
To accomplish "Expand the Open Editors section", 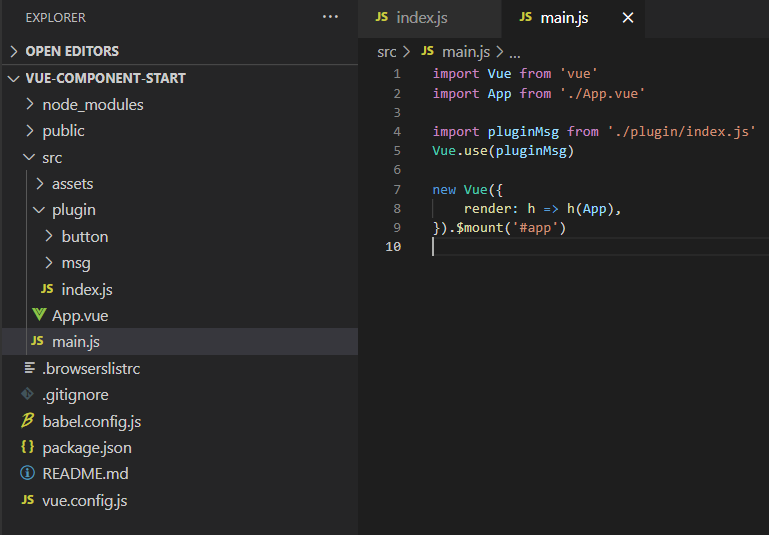I will point(180,51).
